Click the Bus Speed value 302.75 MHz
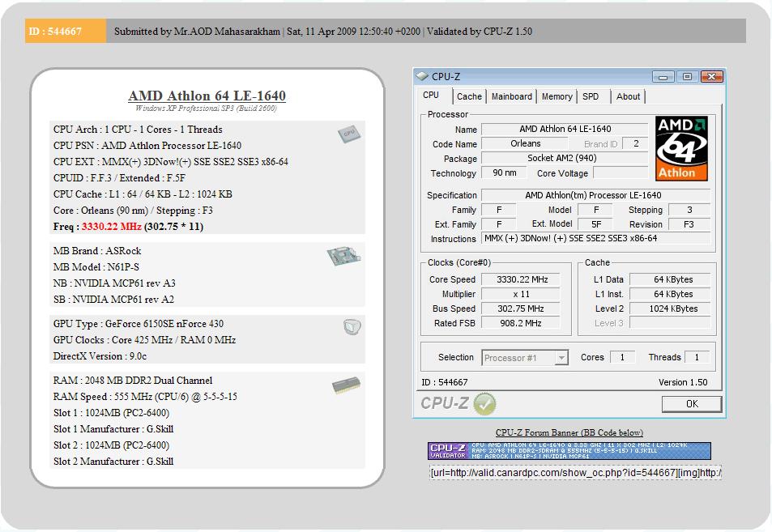This screenshot has height=532, width=772. pos(520,309)
